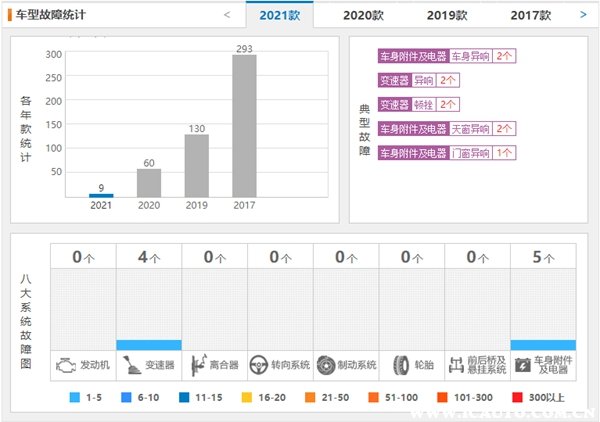Show more model years with right arrow
This screenshot has width=600, height=422.
click(x=583, y=15)
